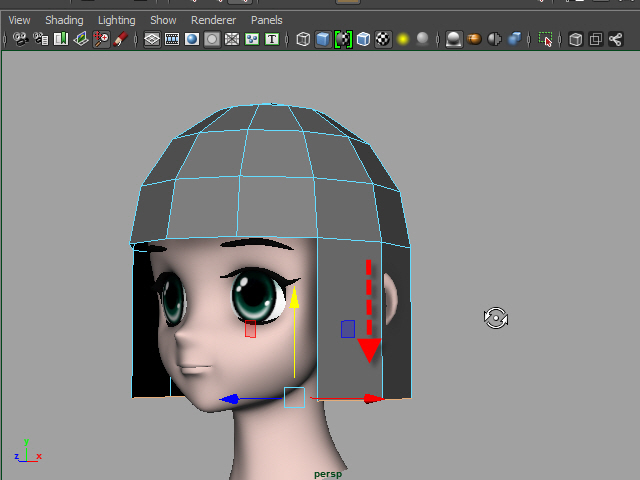Expand the Show dropdown menu
This screenshot has height=480, width=640.
pos(163,20)
